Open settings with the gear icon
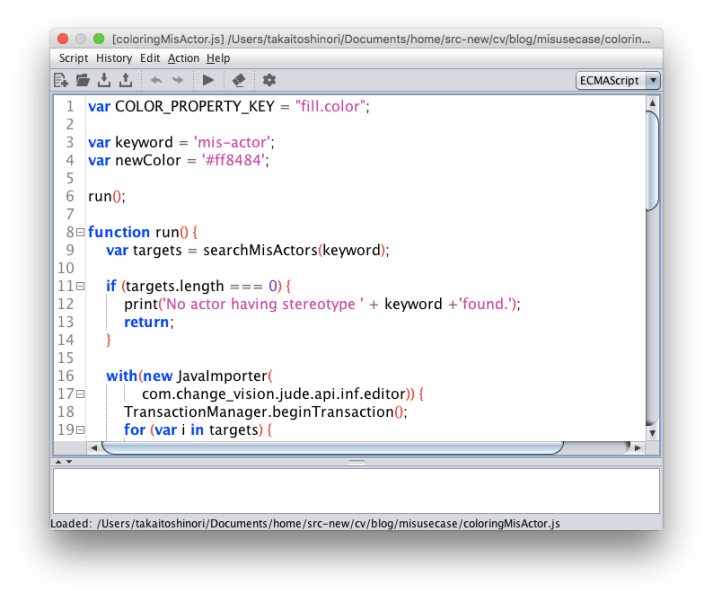The image size is (713, 602). (x=269, y=80)
